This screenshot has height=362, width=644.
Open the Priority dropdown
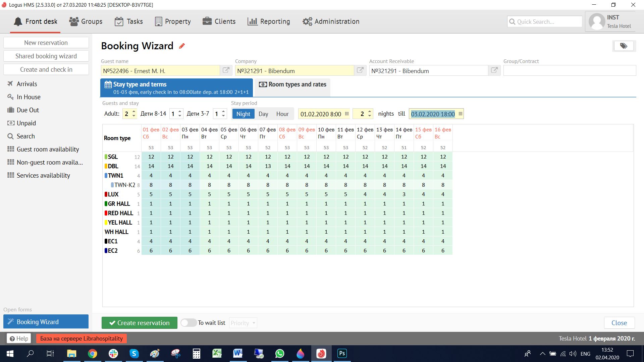pyautogui.click(x=243, y=323)
